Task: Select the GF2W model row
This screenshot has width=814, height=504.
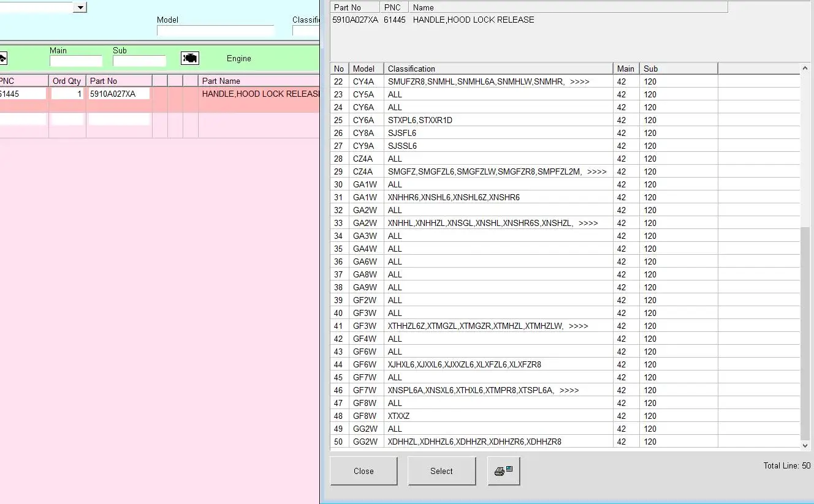Action: coord(565,300)
